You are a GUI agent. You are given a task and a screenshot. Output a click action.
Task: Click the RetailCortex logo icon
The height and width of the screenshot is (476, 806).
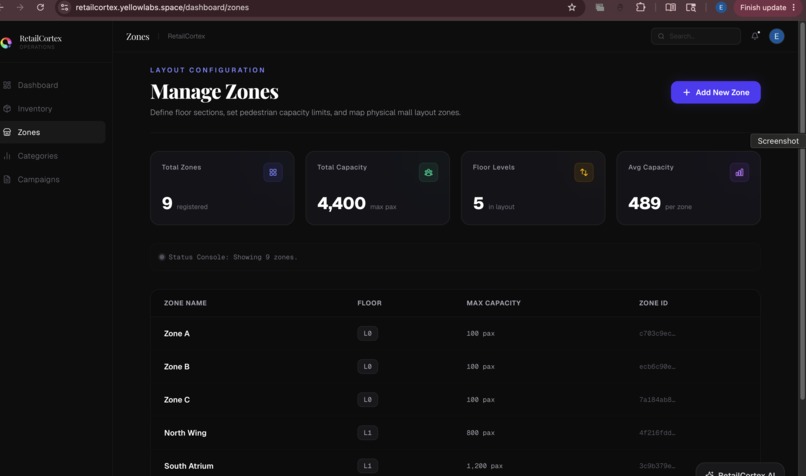(x=6, y=43)
